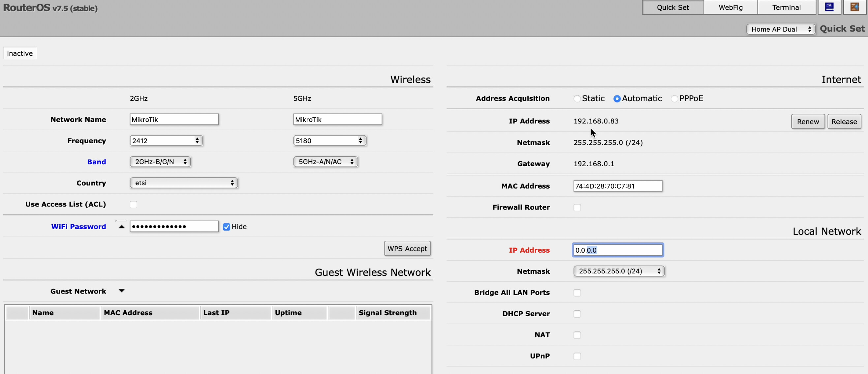Enable DHCP Server checkbox
868x374 pixels.
pyautogui.click(x=577, y=314)
